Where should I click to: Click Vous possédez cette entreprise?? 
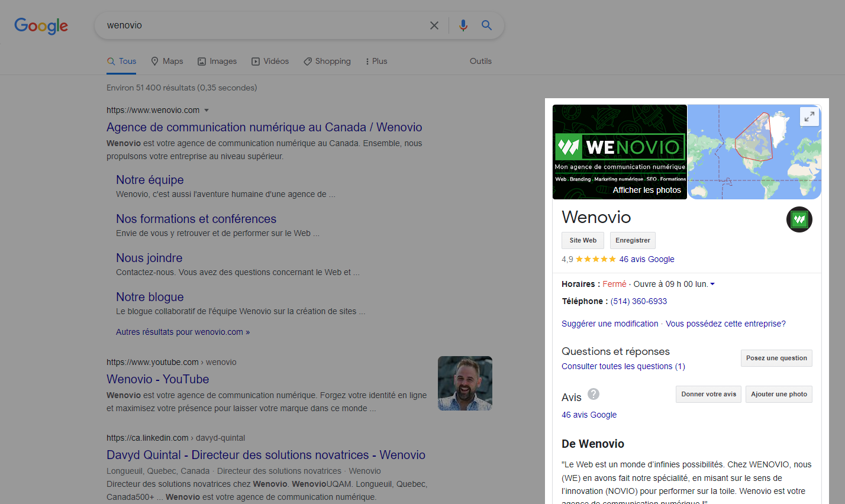[x=726, y=324]
